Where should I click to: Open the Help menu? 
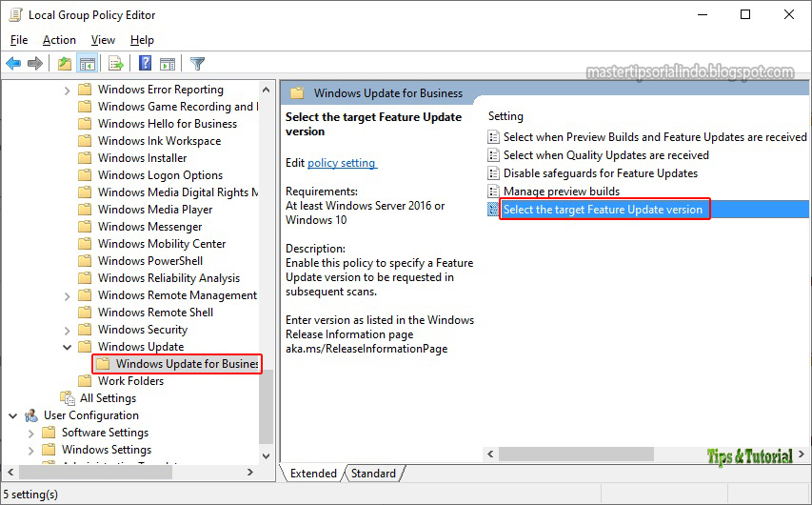(142, 40)
